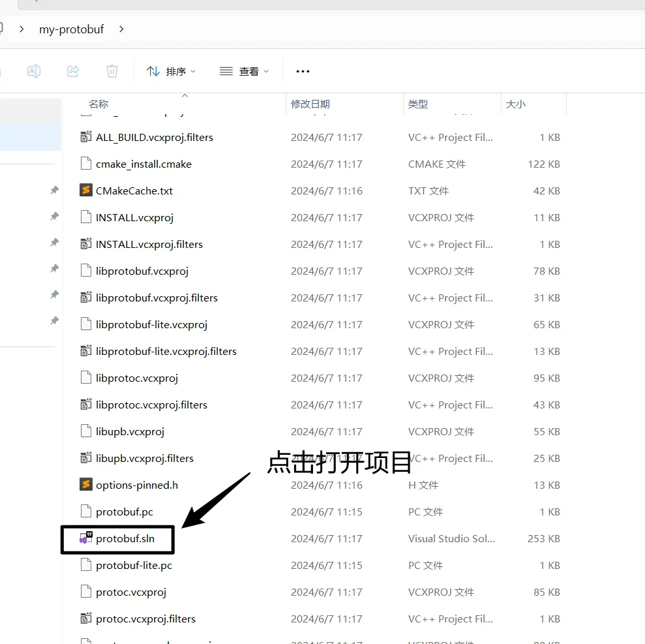The height and width of the screenshot is (644, 645).
Task: Click the last pin icon in navigation pane
Action: pos(54,320)
